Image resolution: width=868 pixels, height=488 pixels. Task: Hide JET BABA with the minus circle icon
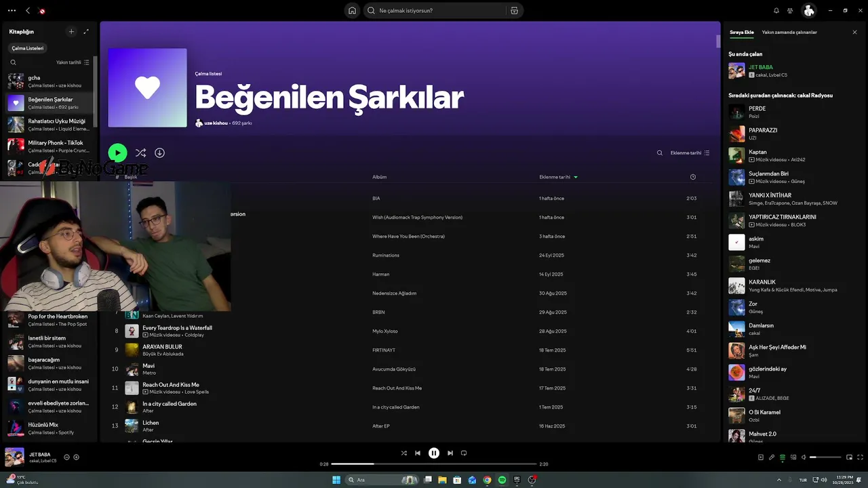(x=66, y=457)
